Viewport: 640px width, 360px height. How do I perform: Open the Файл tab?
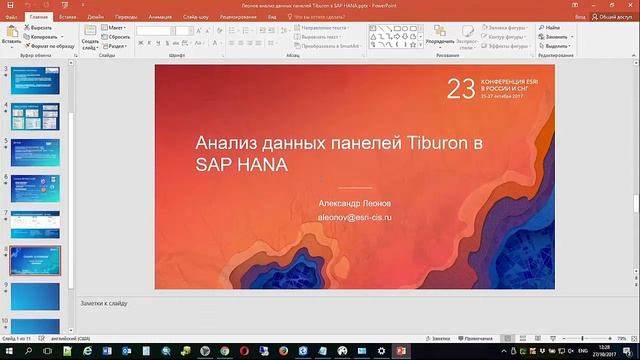click(x=11, y=17)
